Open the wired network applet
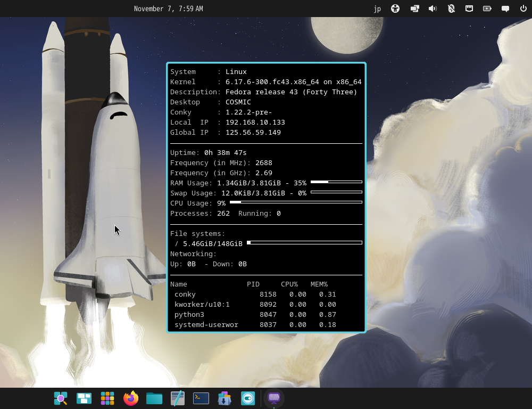 tap(469, 9)
